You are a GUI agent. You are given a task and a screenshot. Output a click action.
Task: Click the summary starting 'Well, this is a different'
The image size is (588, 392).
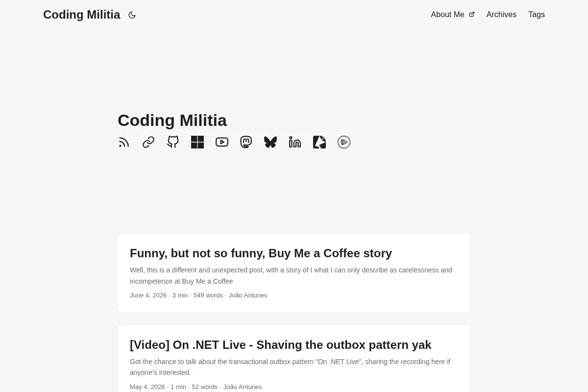(291, 276)
